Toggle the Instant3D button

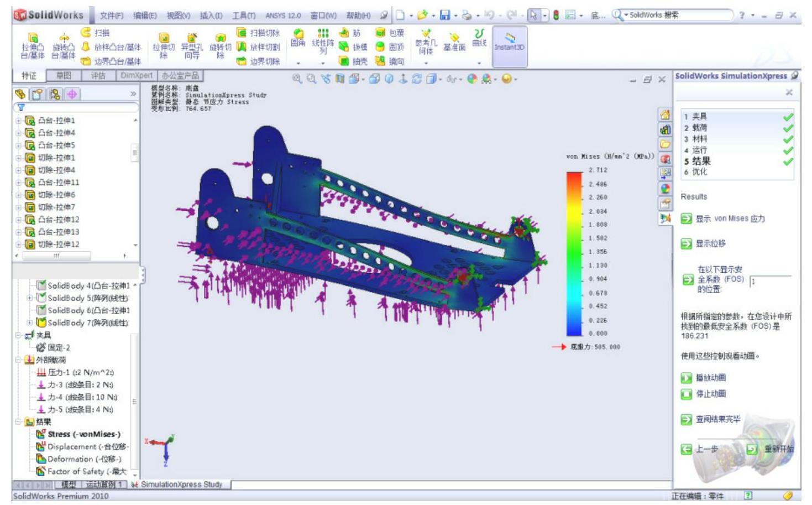point(510,46)
